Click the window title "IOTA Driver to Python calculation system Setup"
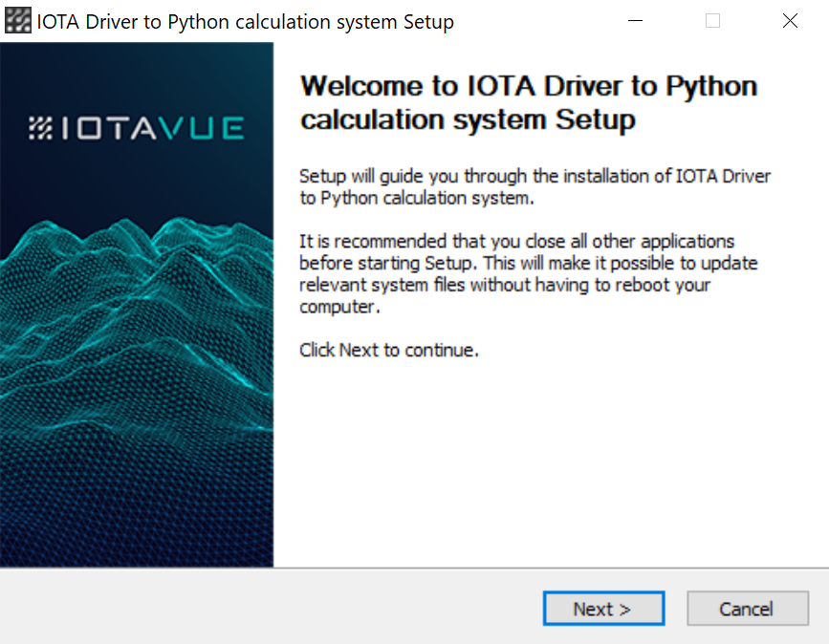 coord(246,22)
